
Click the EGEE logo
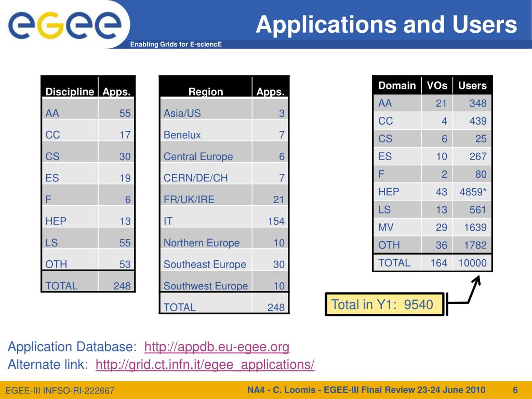[65, 24]
